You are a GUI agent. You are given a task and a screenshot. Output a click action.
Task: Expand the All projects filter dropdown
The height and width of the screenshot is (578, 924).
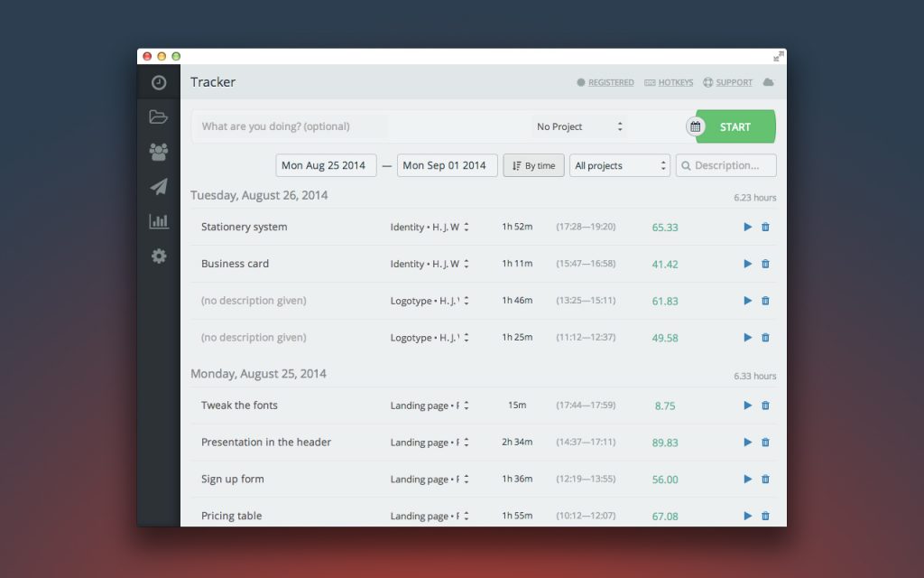tap(620, 165)
